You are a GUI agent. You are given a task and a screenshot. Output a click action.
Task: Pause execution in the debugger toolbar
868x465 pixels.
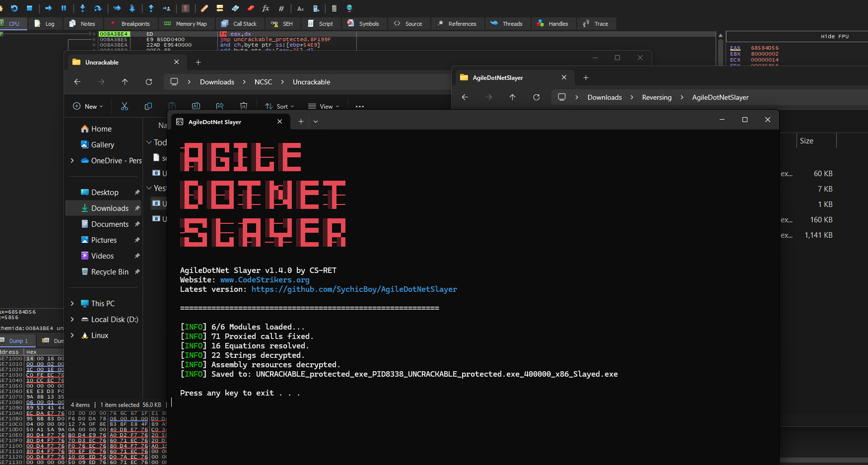pyautogui.click(x=64, y=8)
